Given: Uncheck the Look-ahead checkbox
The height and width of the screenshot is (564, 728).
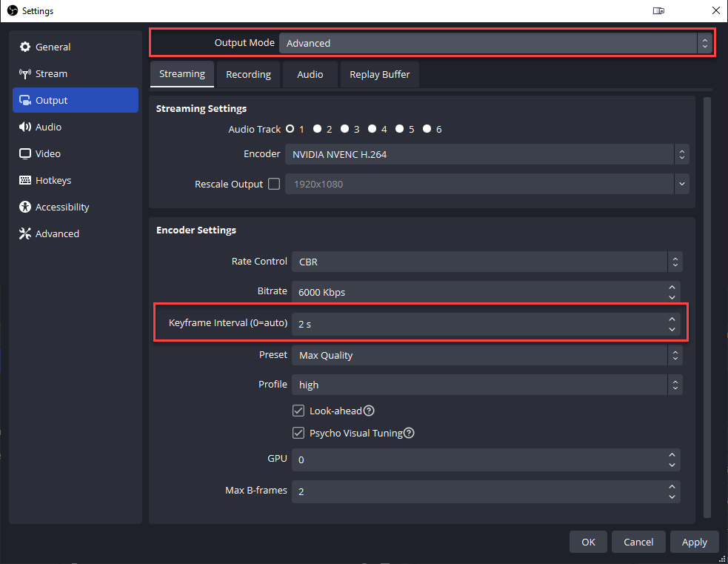Looking at the screenshot, I should point(298,411).
